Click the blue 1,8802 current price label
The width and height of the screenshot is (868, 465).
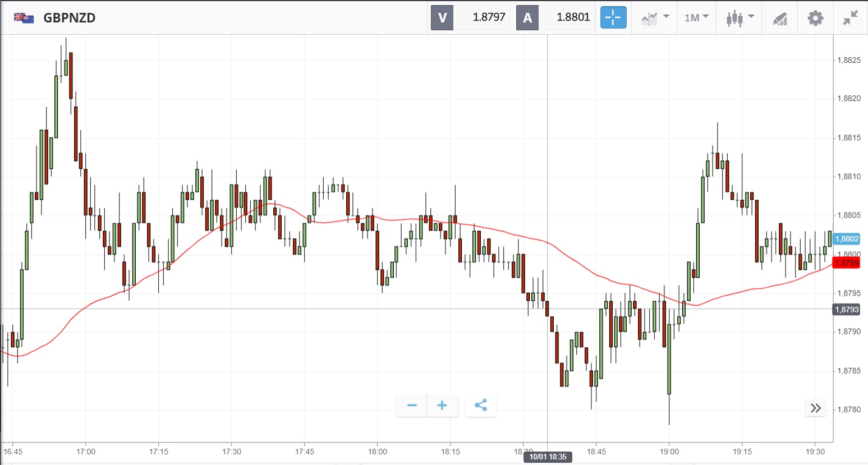tap(847, 239)
